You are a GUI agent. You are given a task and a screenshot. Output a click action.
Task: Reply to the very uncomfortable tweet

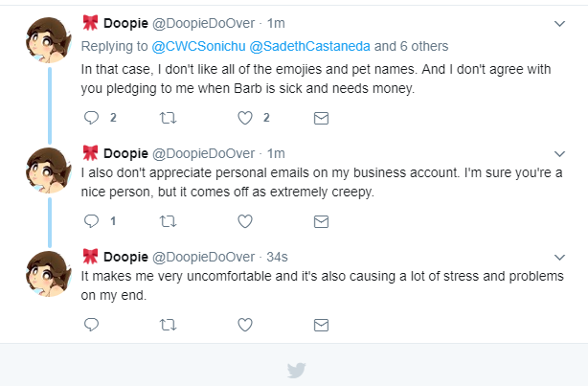pyautogui.click(x=91, y=325)
